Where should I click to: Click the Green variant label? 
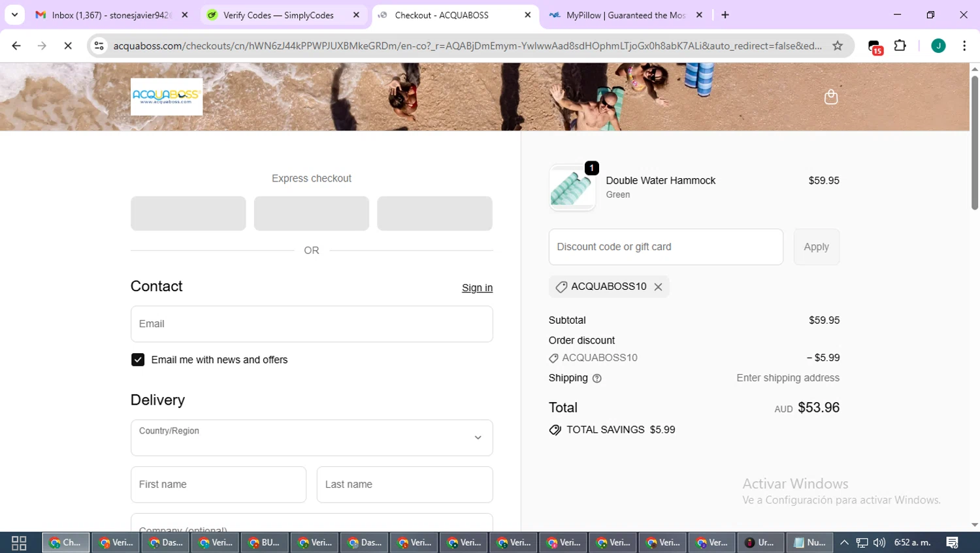click(x=618, y=195)
